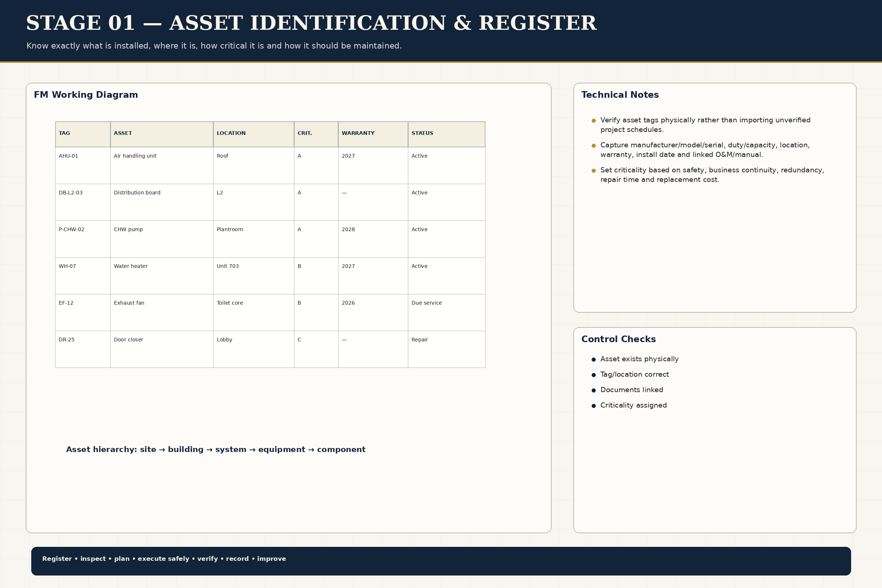Select the DB-L2-03 tag cell
Image resolution: width=882 pixels, height=588 pixels.
[83, 202]
